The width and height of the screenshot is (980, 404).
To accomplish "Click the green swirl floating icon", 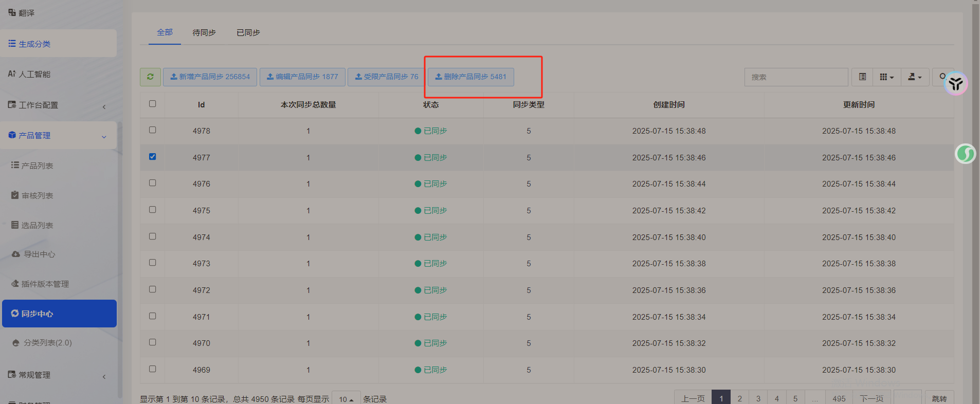I will click(965, 154).
